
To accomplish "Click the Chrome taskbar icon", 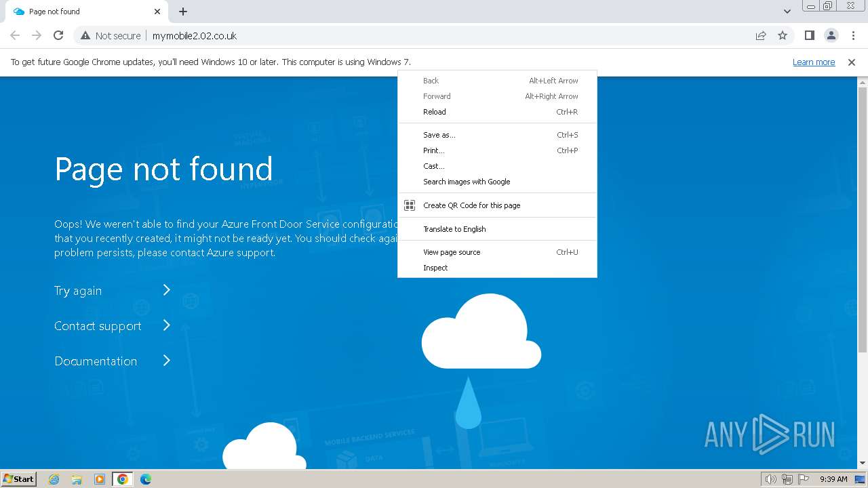I will pyautogui.click(x=123, y=479).
